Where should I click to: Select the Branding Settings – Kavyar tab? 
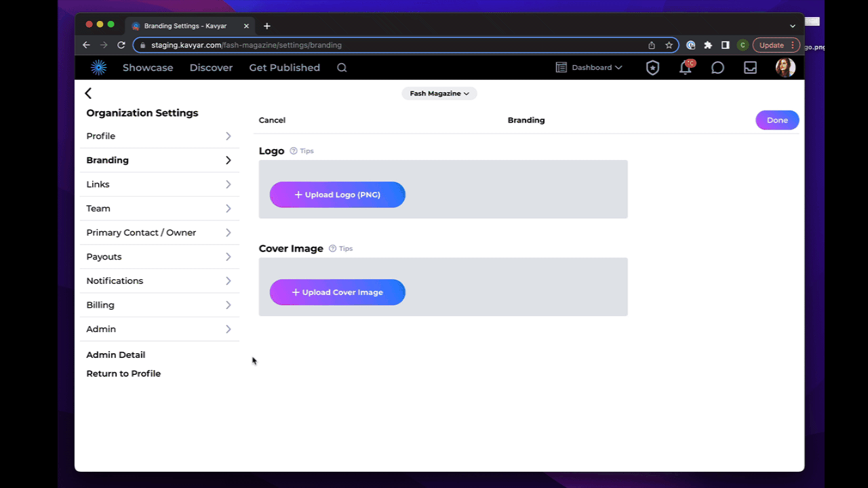tap(190, 26)
